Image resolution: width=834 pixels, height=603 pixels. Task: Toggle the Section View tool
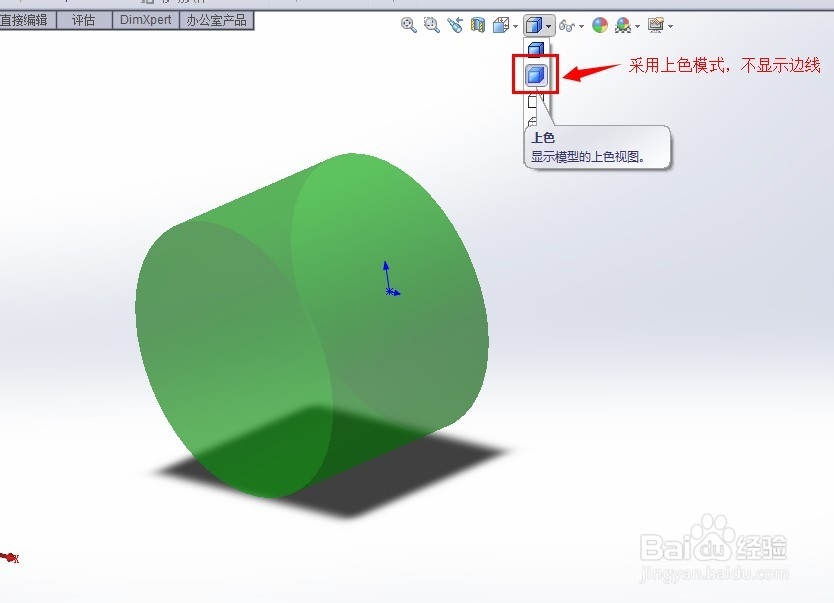478,25
